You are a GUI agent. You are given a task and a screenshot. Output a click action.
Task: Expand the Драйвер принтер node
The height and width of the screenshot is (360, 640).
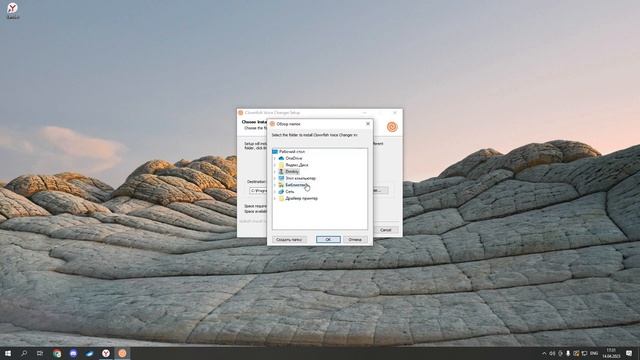[275, 198]
